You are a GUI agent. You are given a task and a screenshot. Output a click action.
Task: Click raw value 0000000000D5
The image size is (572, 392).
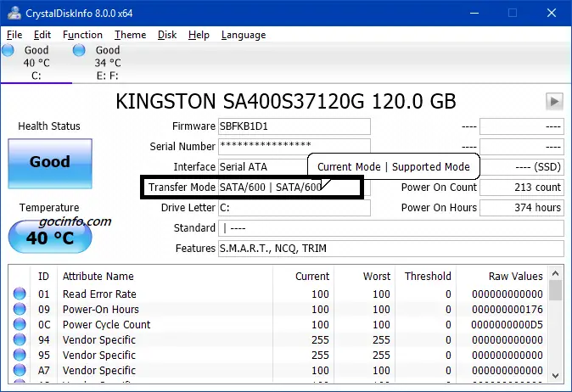(x=507, y=324)
